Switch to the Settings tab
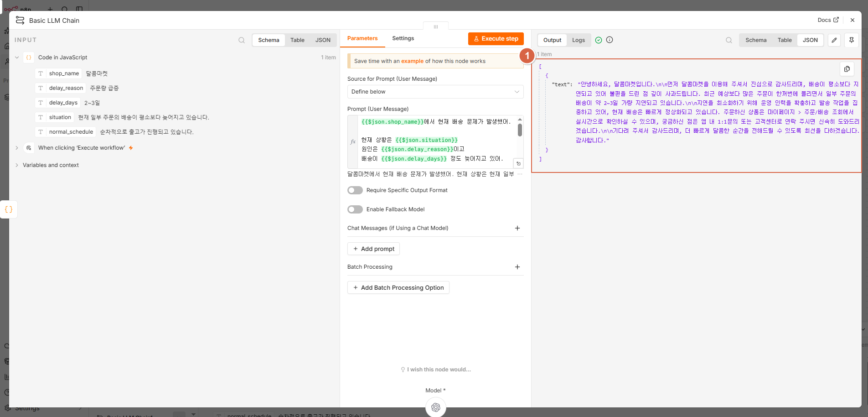This screenshot has height=417, width=868. pyautogui.click(x=403, y=38)
